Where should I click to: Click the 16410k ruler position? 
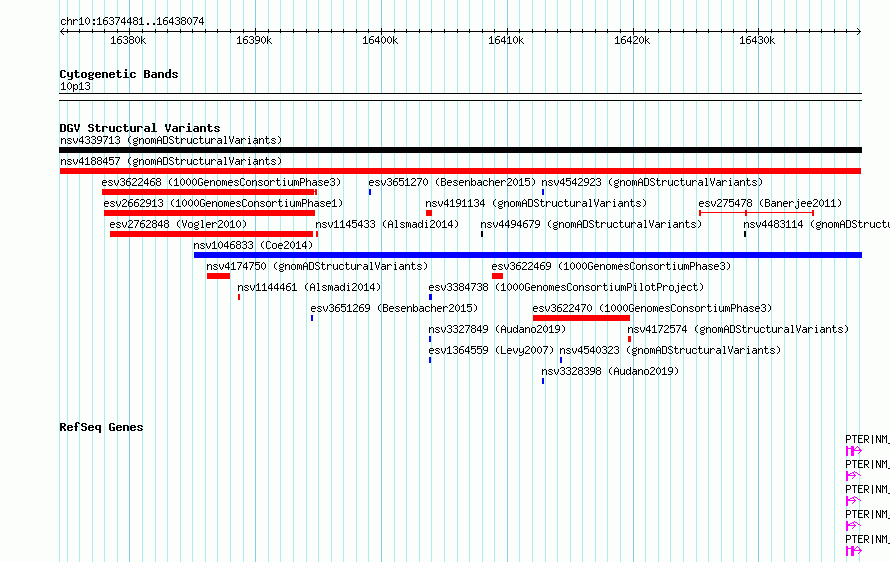[x=506, y=40]
